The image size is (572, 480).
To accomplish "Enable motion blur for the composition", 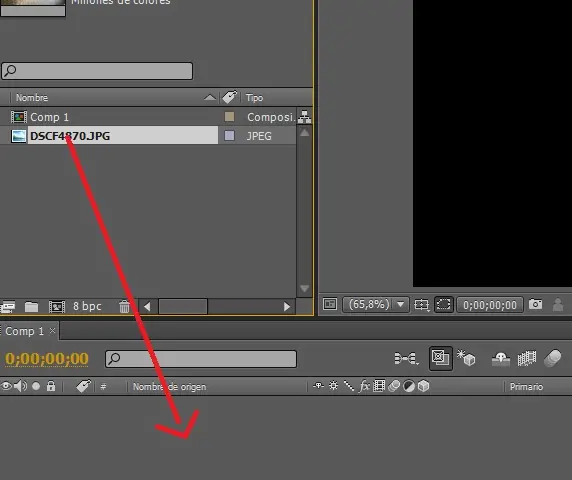I will (553, 358).
